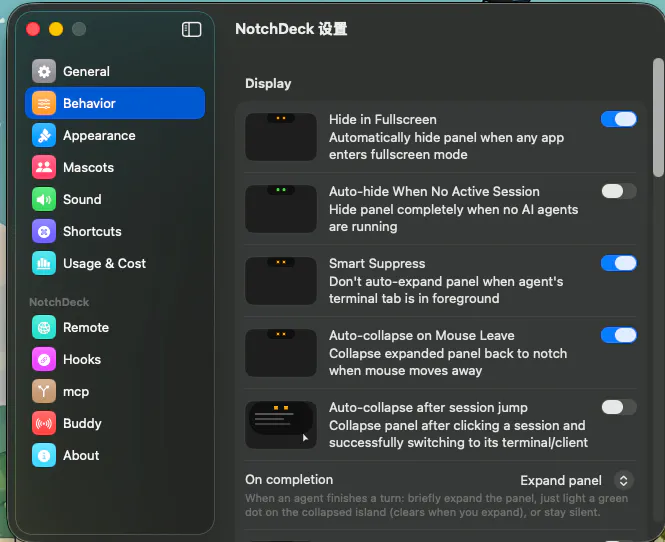Enable Auto-collapse after session jump
Image resolution: width=665 pixels, height=542 pixels.
tap(619, 407)
